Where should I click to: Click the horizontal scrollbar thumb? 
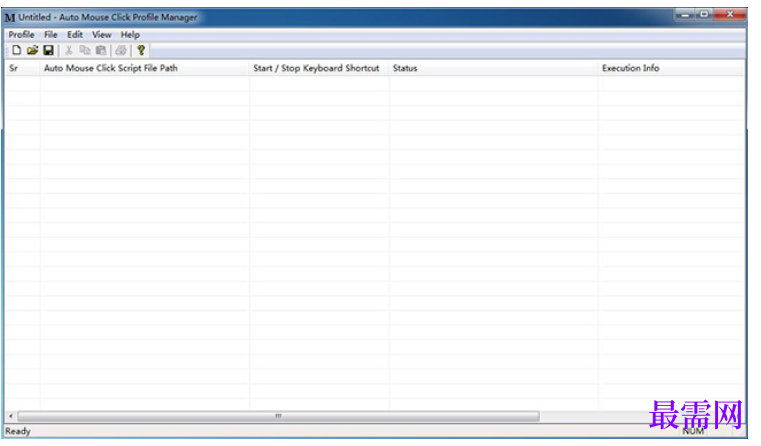coord(279,416)
